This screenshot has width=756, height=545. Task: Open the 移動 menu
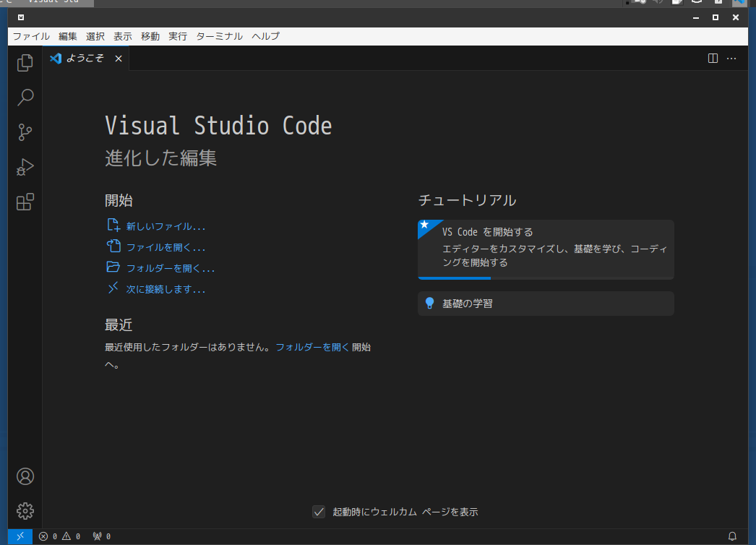(x=150, y=36)
